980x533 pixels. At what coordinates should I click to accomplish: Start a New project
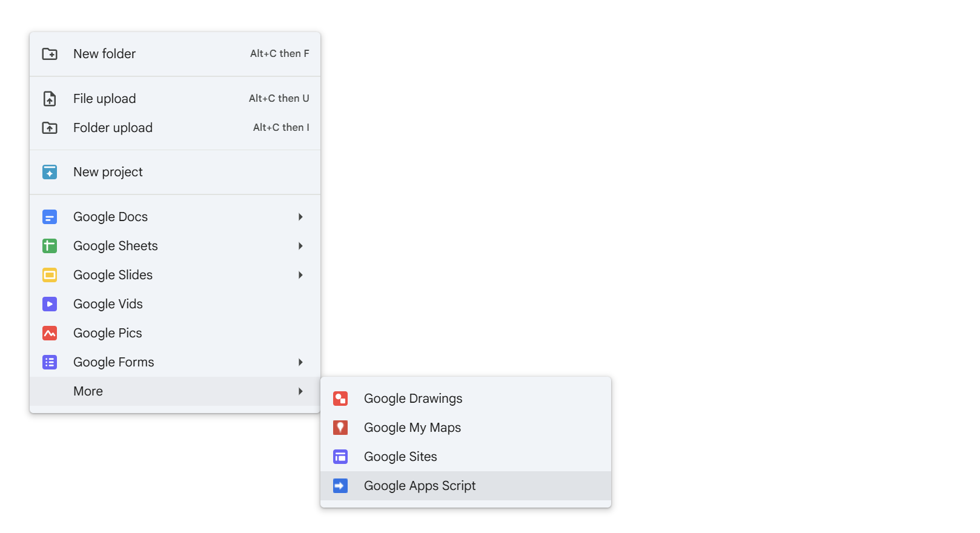175,172
